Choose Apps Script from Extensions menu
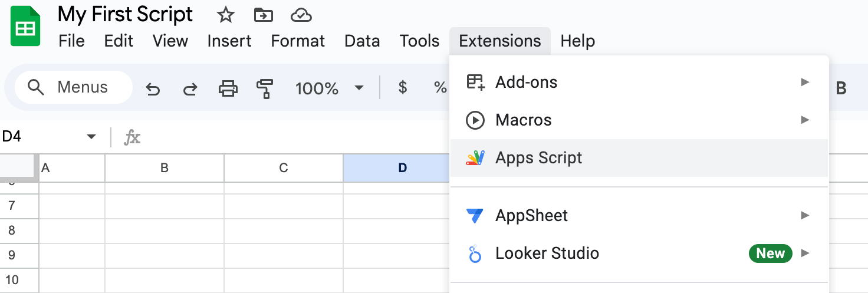The height and width of the screenshot is (293, 868). tap(639, 158)
